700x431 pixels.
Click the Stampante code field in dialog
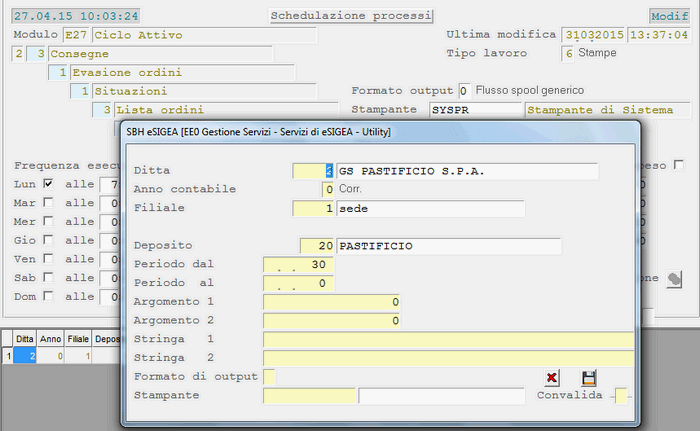(x=309, y=396)
